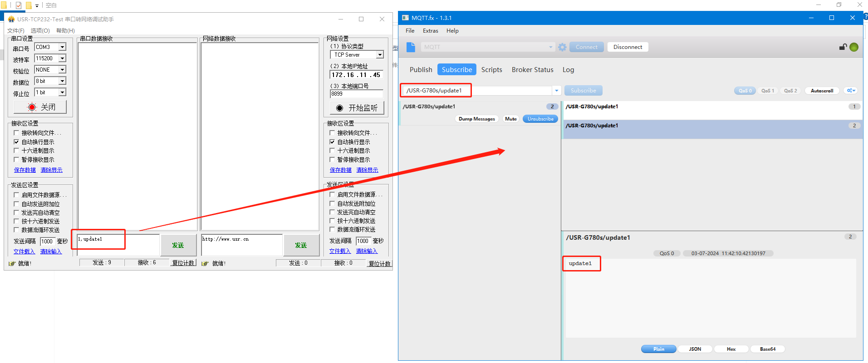Click the green connection status indicator
The width and height of the screenshot is (868, 363).
click(x=853, y=47)
